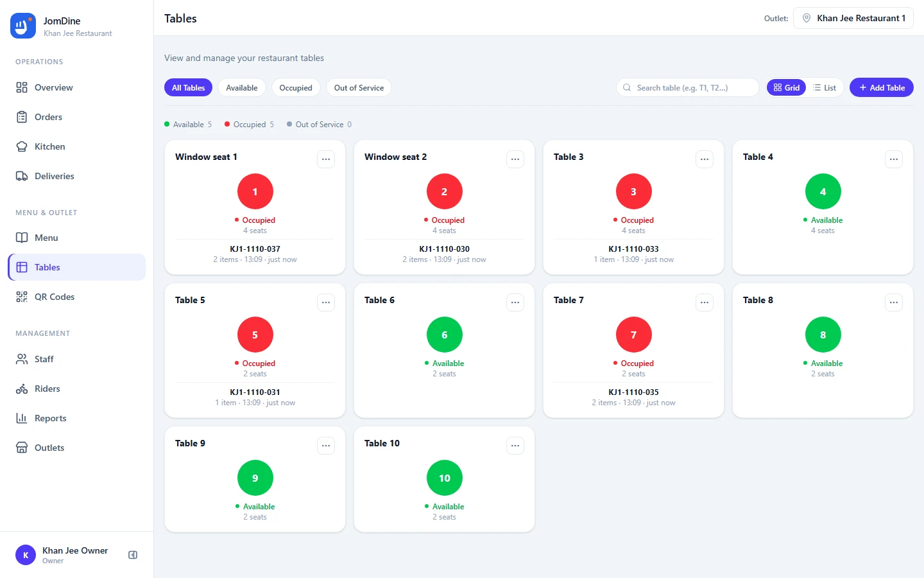Screen dimensions: 924x578
Task: Click green circle 10 on Table 10
Action: point(445,478)
